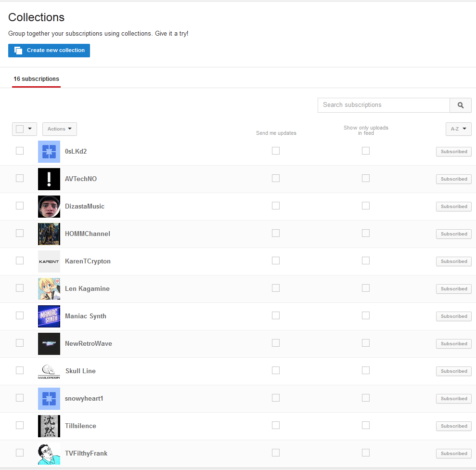Image resolution: width=476 pixels, height=470 pixels.
Task: Open the AVTechNO exclamation avatar
Action: [49, 179]
